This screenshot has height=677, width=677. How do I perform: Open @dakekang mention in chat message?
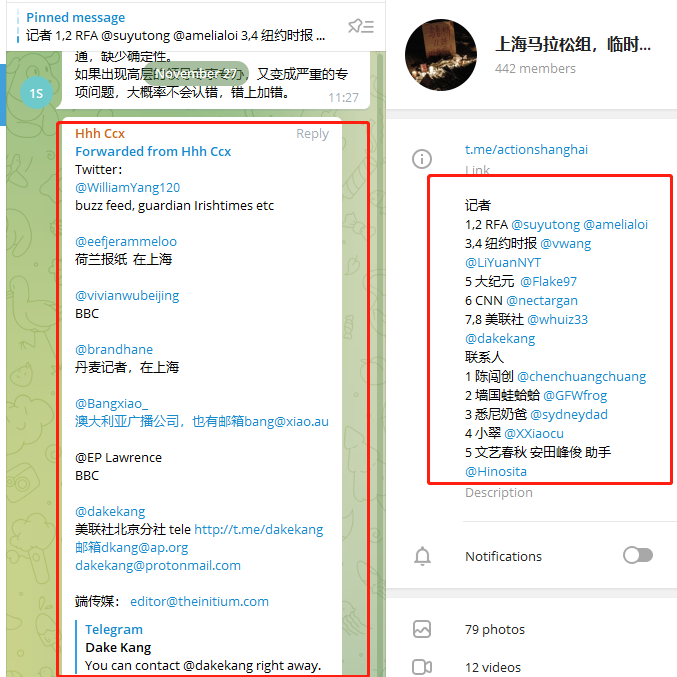pos(110,512)
